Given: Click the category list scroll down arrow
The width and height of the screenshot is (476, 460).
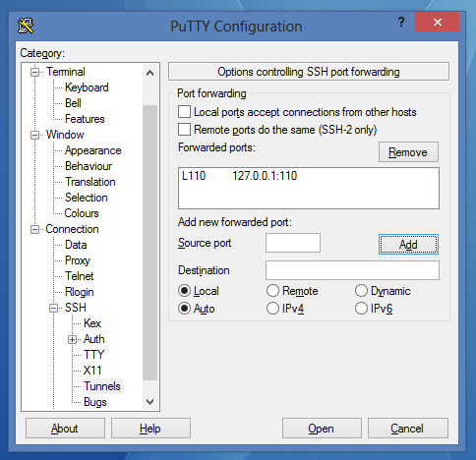Looking at the screenshot, I should click(149, 402).
